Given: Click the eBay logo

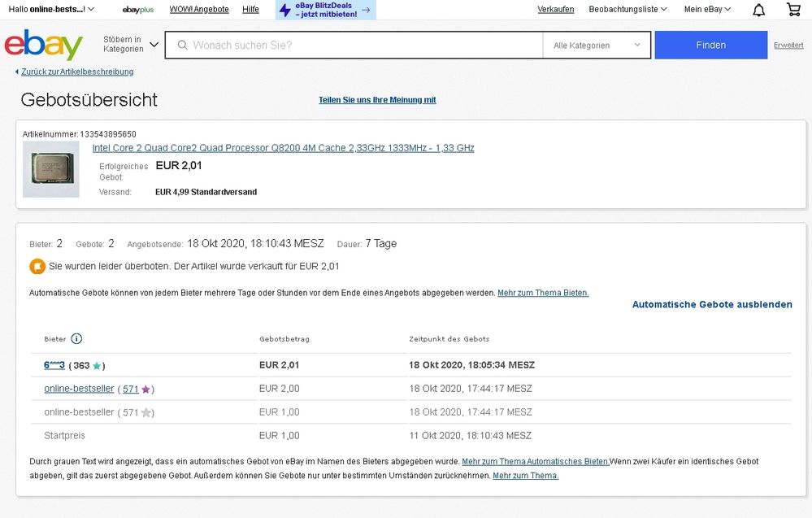Looking at the screenshot, I should (44, 45).
